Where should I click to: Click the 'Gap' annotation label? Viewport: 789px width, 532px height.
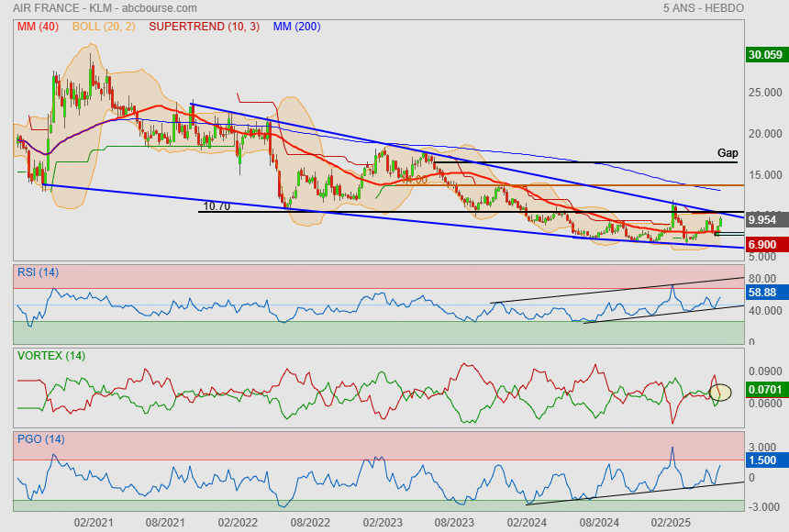tap(728, 153)
